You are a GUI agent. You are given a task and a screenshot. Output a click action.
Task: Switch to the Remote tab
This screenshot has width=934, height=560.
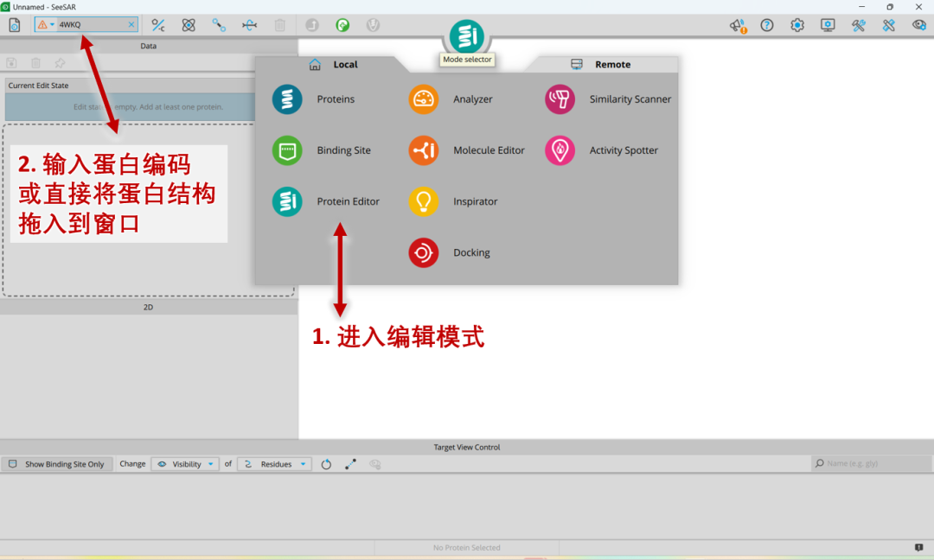(x=601, y=64)
